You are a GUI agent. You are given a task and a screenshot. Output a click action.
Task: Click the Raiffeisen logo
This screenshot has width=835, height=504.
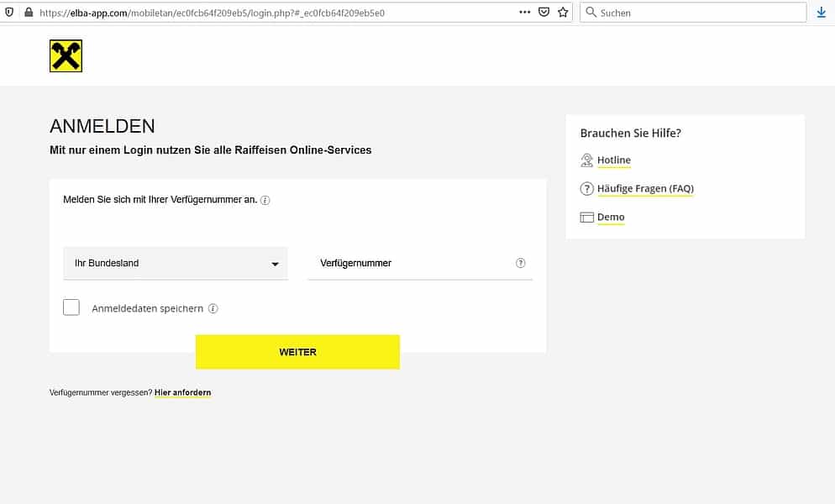tap(66, 56)
